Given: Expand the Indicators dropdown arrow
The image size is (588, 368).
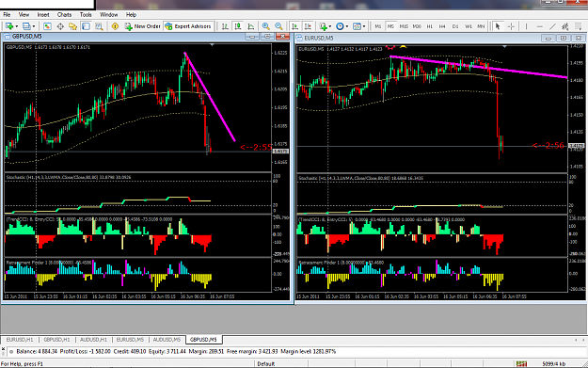Looking at the screenshot, I should pyautogui.click(x=329, y=26).
